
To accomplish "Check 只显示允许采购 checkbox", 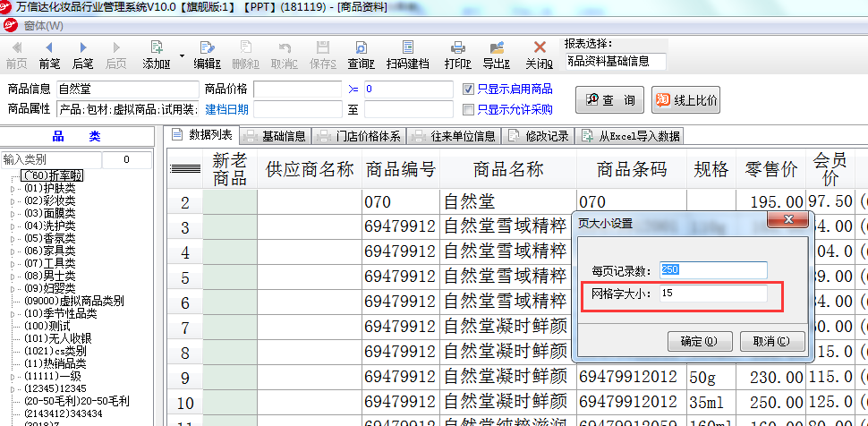I will (468, 109).
